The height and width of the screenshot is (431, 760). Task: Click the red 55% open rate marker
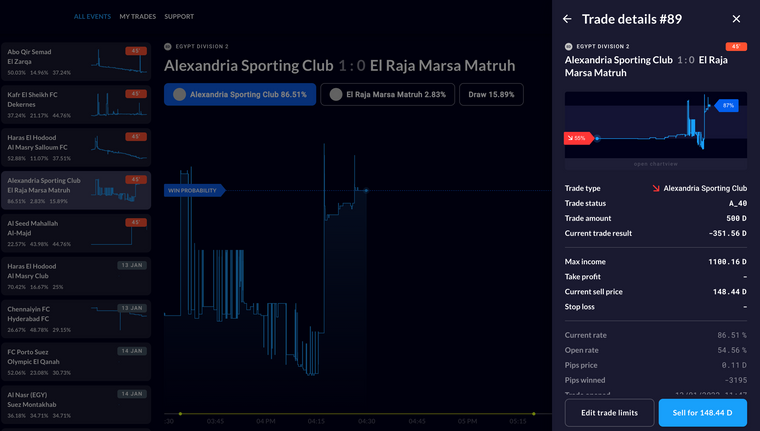pos(579,137)
